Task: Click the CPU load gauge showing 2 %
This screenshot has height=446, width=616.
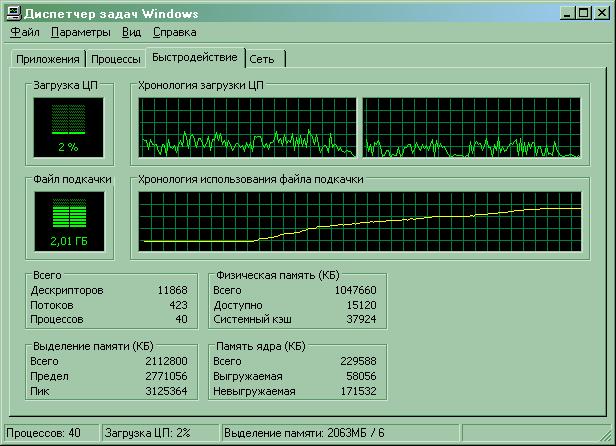Action: point(69,127)
